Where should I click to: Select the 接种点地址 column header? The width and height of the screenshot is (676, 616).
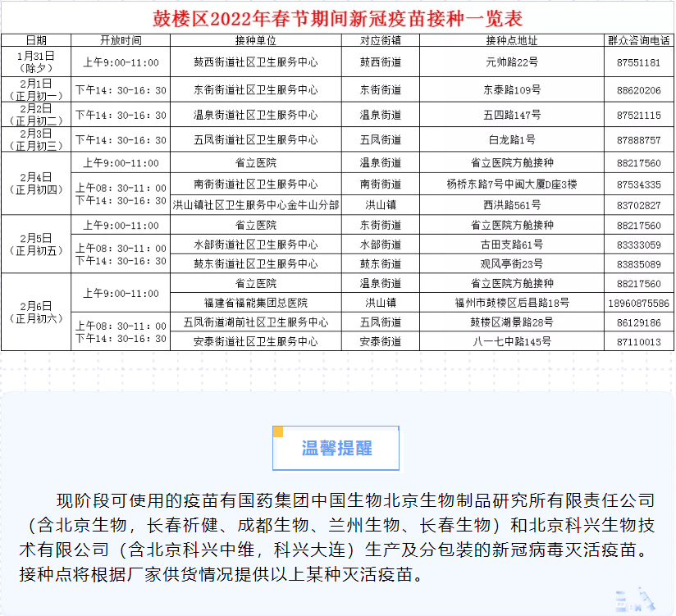tap(512, 40)
